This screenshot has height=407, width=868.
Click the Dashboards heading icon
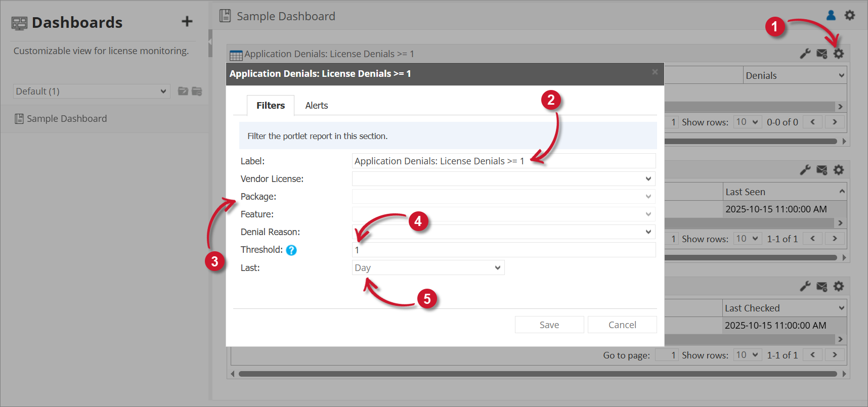pos(19,23)
